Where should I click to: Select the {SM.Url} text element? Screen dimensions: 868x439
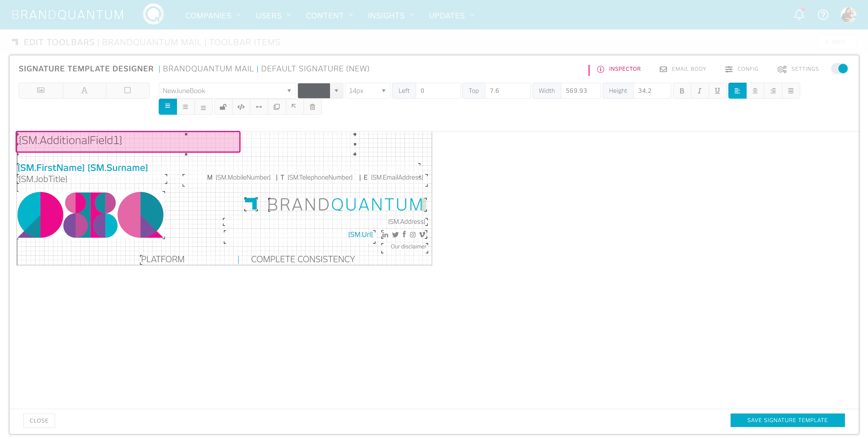(x=361, y=234)
